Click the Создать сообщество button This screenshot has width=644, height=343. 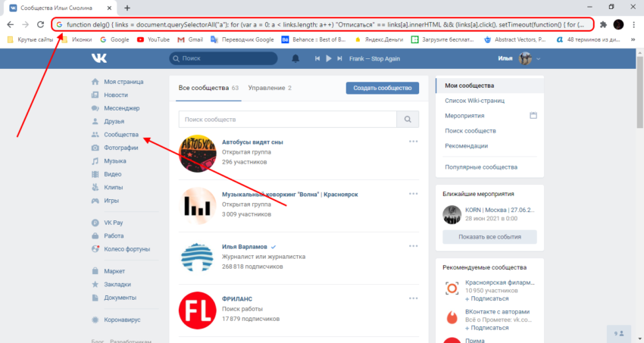(382, 88)
